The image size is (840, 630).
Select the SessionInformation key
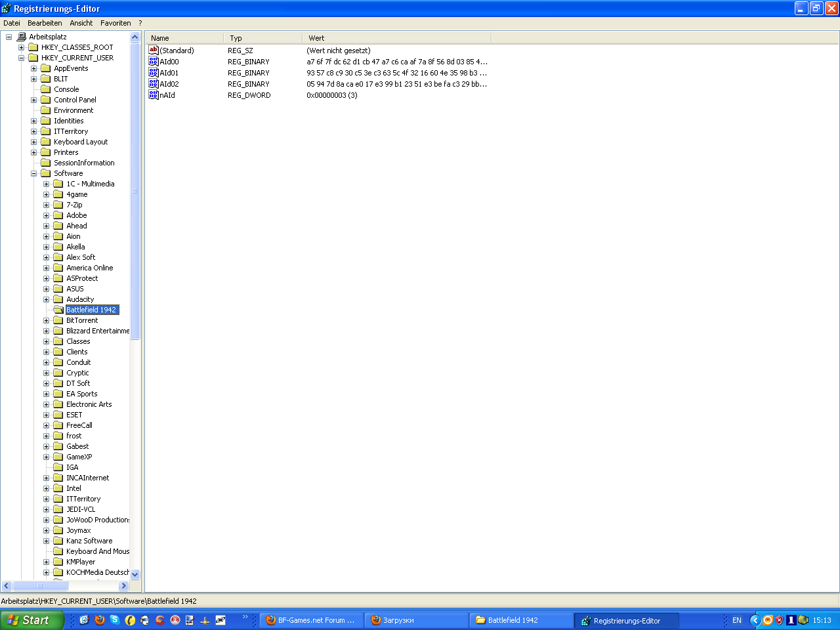tap(84, 163)
